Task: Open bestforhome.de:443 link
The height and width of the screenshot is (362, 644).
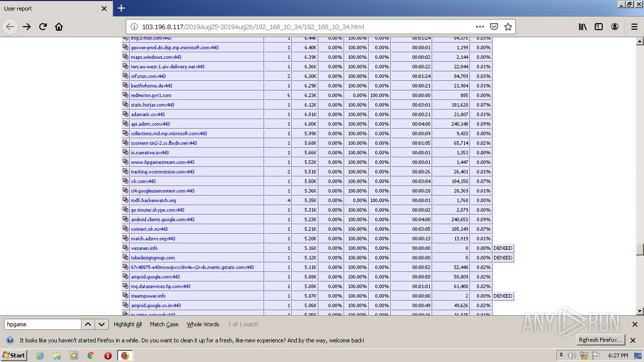Action: click(151, 85)
